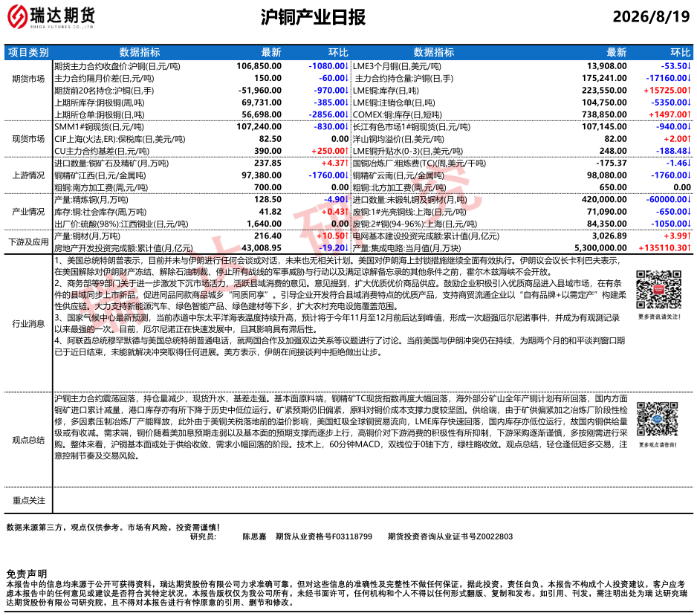The height and width of the screenshot is (616, 697).
Task: Click the Ruida Futures logo
Action: click(51, 17)
